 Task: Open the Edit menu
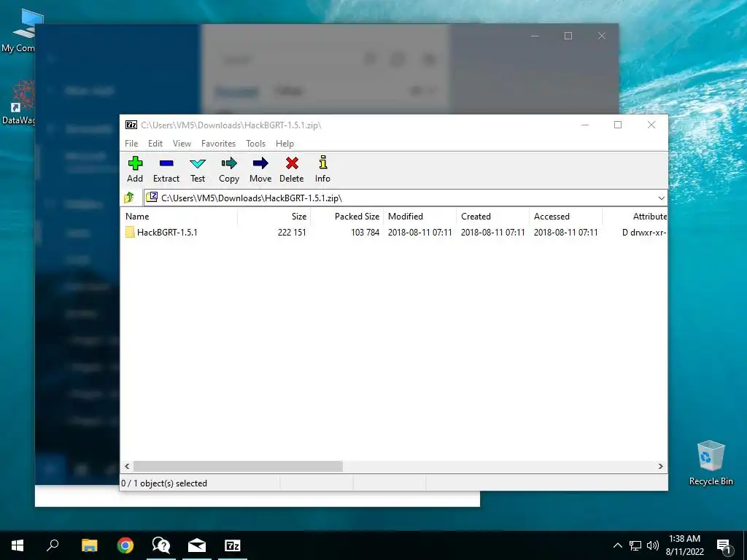click(155, 144)
